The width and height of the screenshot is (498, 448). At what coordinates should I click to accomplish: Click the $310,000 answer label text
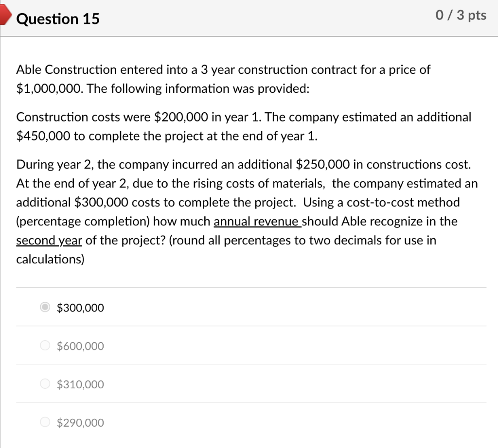(80, 384)
